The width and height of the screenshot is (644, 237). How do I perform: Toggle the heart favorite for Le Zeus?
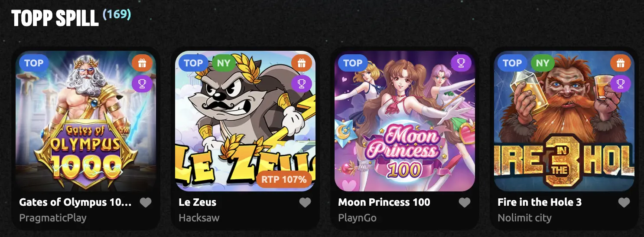[305, 202]
